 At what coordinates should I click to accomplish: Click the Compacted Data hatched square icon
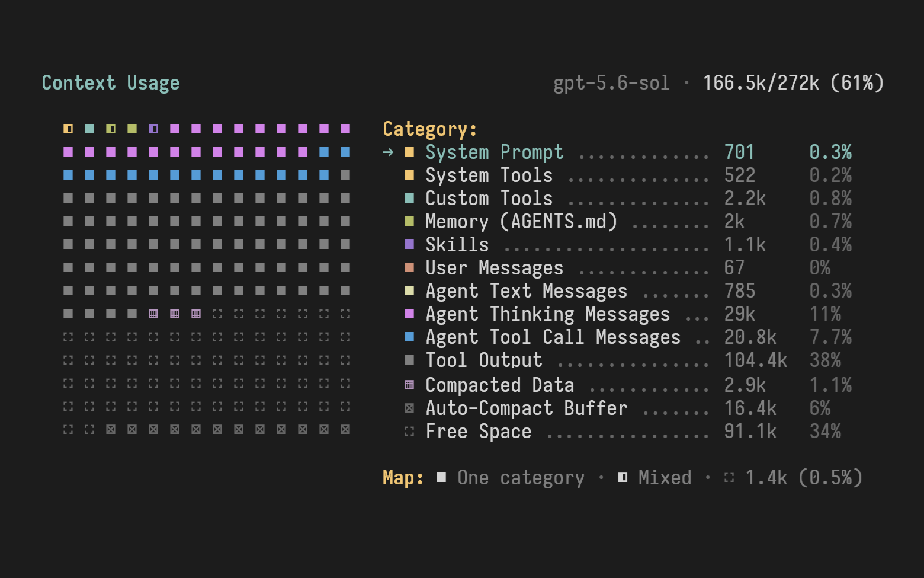409,385
